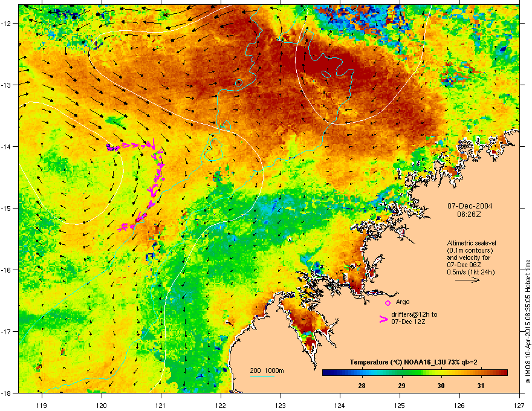Click the '0.5m/s (1kt 24h)' scale text

tap(470, 272)
